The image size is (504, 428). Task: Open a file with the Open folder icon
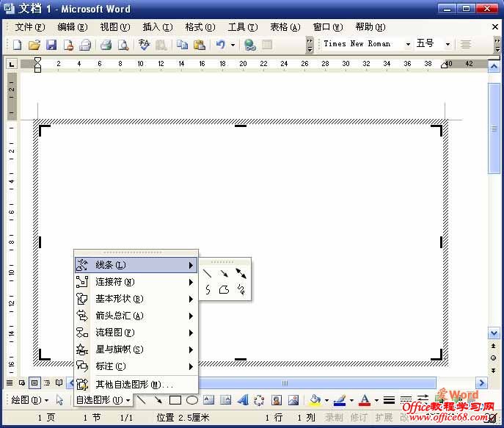coord(34,45)
